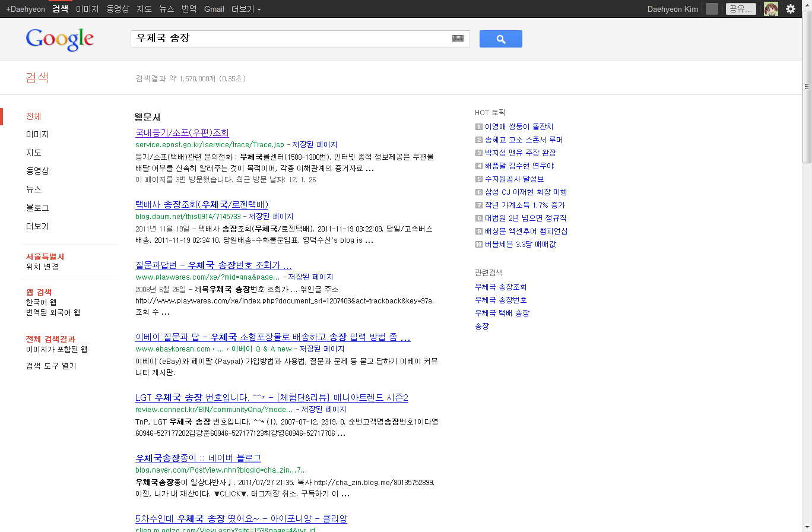Expand 검색 도구 열기
The height and width of the screenshot is (532, 812).
(51, 366)
